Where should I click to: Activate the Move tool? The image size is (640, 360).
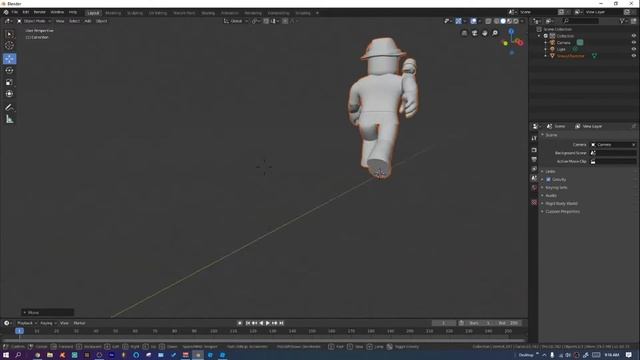9,59
